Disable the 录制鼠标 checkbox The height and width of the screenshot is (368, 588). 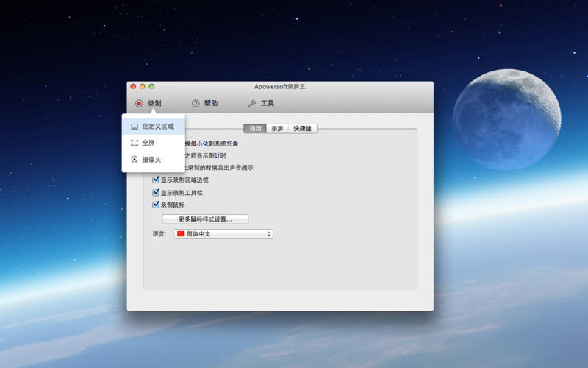(x=156, y=205)
